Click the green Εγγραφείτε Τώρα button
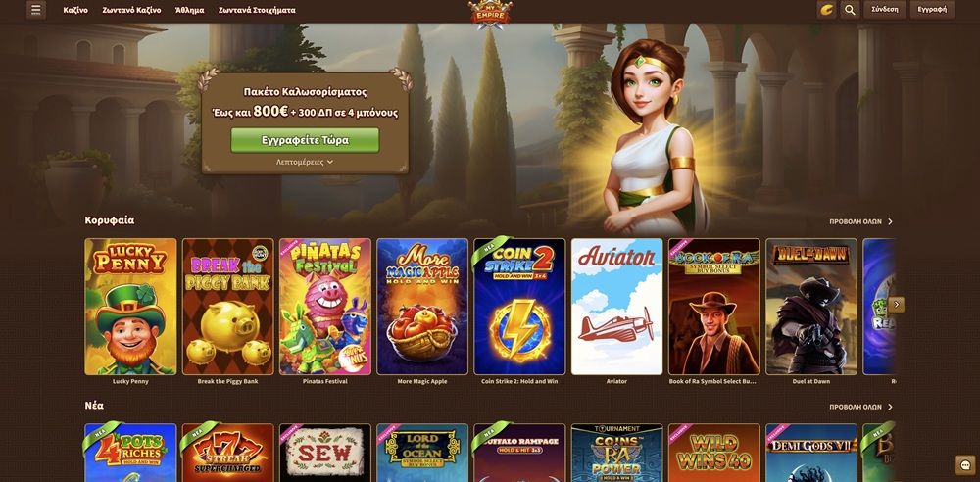 pos(305,140)
